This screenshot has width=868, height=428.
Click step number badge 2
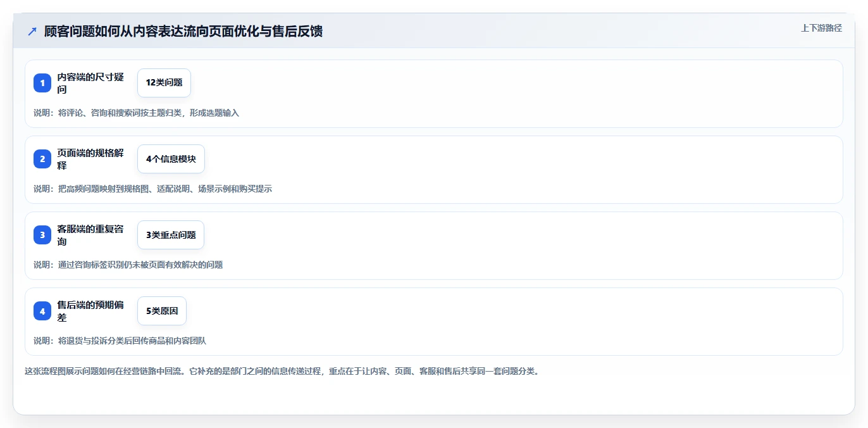point(42,159)
